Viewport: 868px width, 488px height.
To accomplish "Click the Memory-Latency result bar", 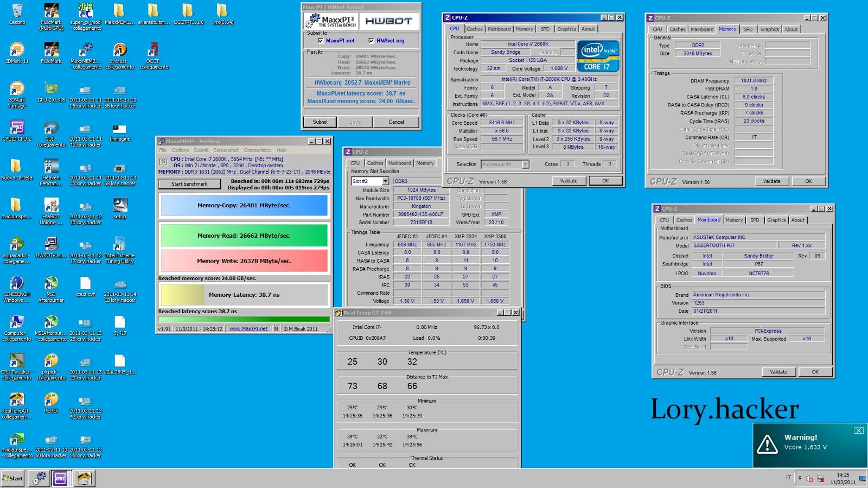I will click(244, 295).
